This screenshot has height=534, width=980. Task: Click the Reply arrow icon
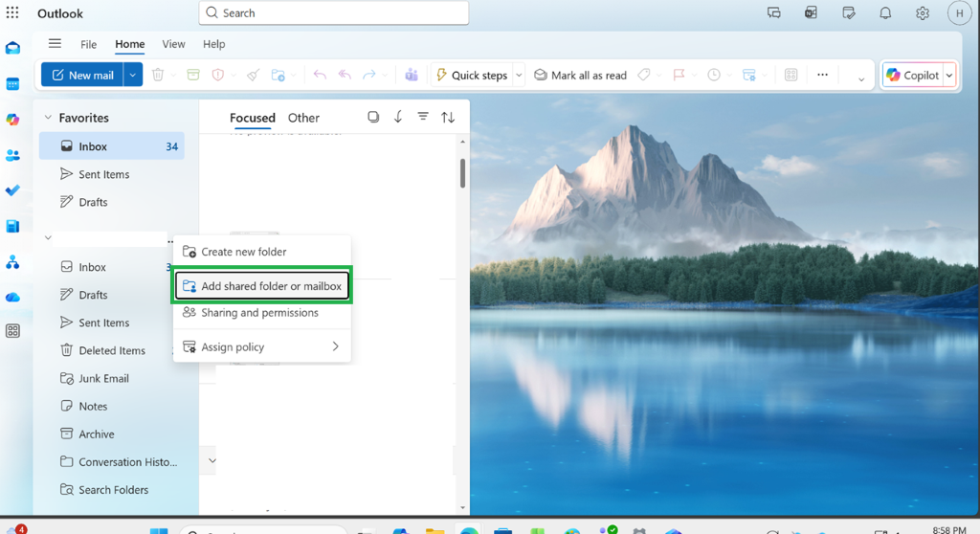tap(320, 75)
